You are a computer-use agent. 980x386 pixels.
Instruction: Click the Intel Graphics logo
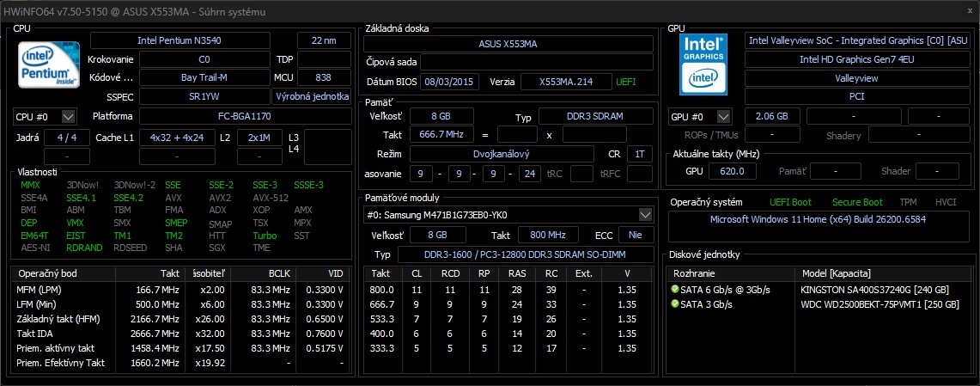pyautogui.click(x=703, y=64)
